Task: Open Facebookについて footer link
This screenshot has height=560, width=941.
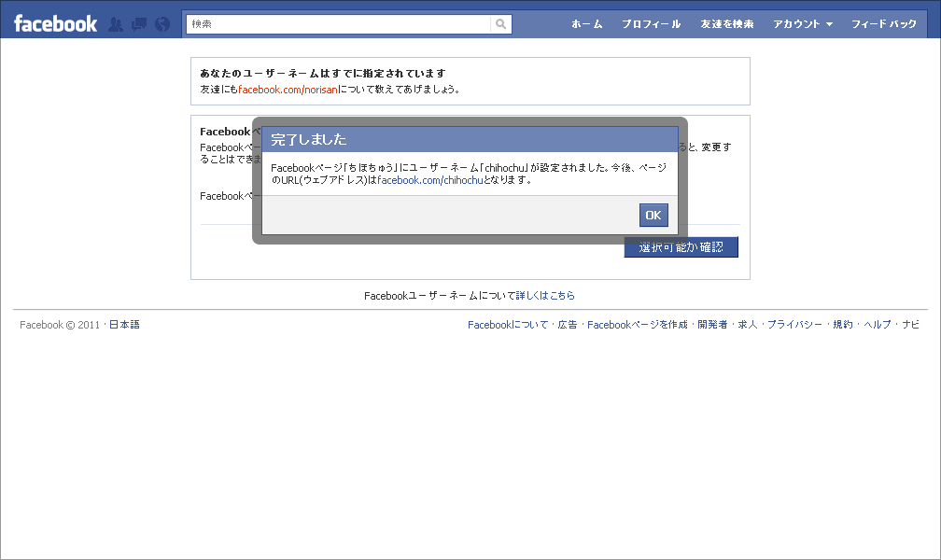Action: pos(508,325)
